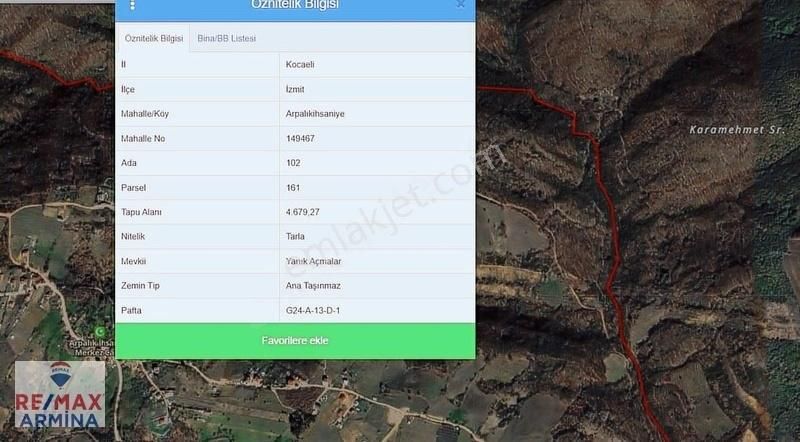The width and height of the screenshot is (800, 442).
Task: Select the Zemin Tip value Ana Taşınmaz
Action: click(x=313, y=285)
